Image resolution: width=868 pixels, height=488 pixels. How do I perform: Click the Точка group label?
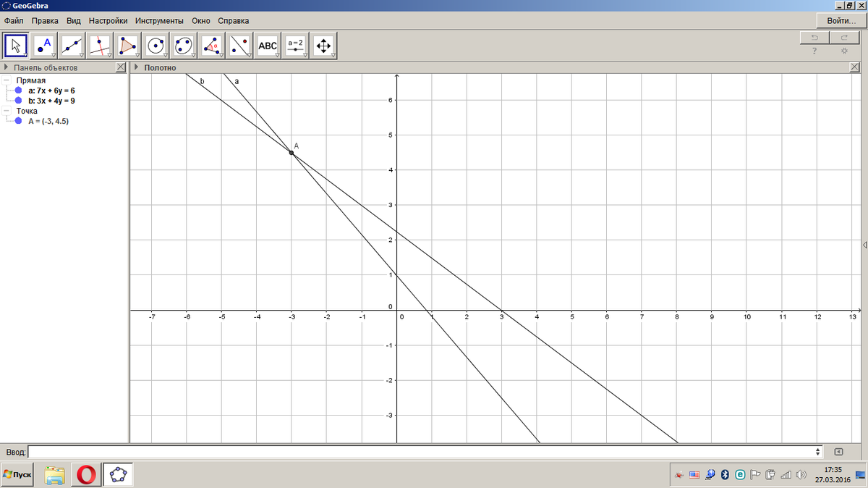pyautogui.click(x=27, y=111)
